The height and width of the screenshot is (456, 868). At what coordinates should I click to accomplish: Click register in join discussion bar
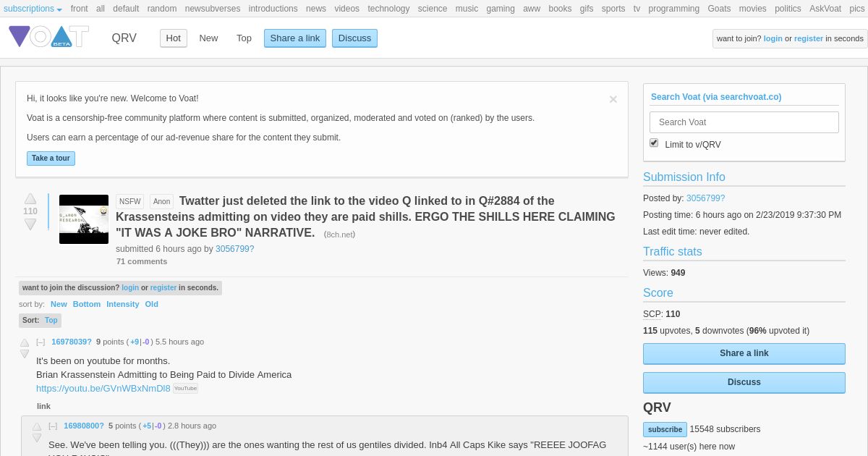click(163, 287)
